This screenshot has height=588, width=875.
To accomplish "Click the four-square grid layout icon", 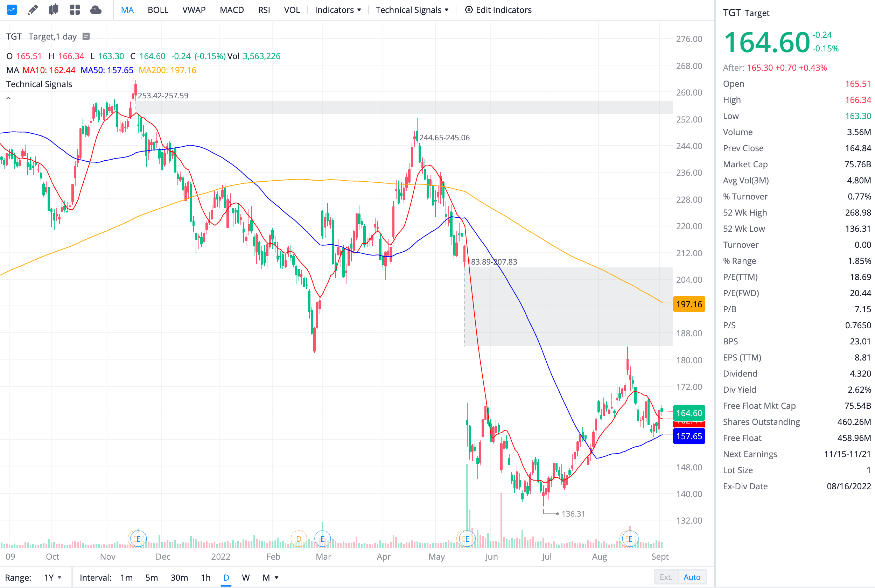I will pos(75,10).
